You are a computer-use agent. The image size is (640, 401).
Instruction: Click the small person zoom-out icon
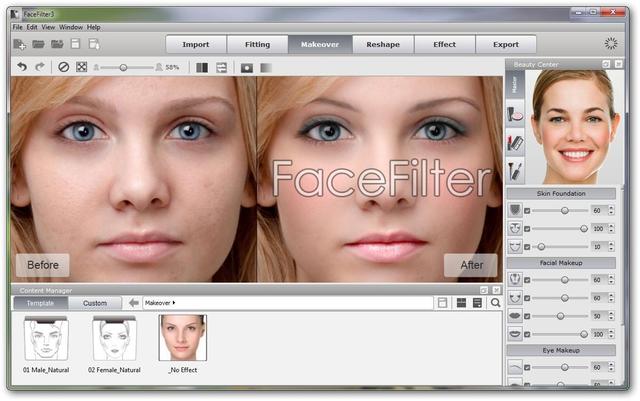(x=96, y=67)
